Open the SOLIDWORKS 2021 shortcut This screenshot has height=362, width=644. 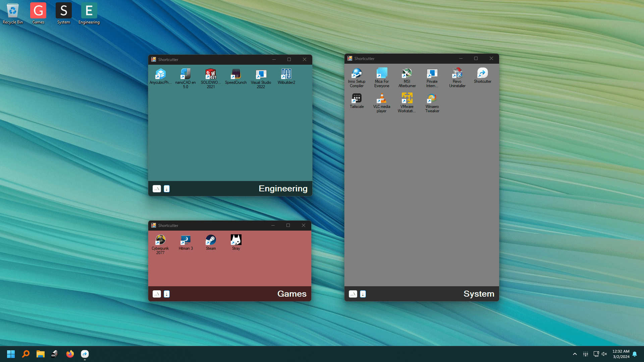tap(211, 74)
